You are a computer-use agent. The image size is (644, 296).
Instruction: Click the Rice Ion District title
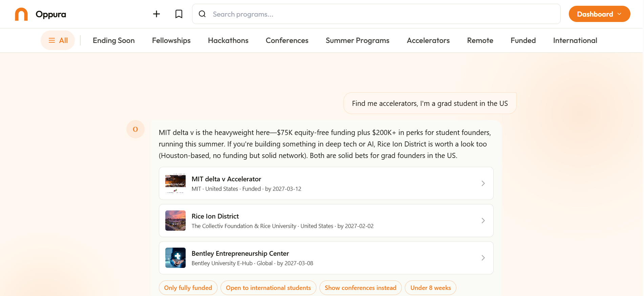(x=215, y=216)
